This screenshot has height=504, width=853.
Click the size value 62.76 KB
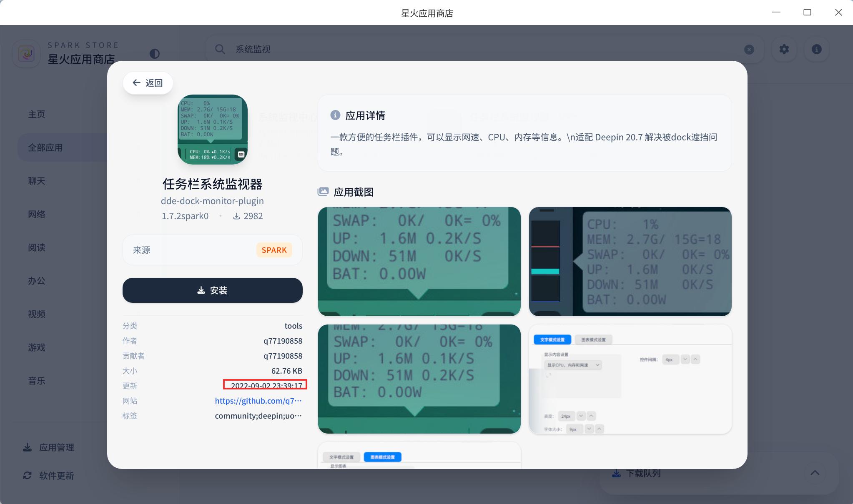coord(287,371)
